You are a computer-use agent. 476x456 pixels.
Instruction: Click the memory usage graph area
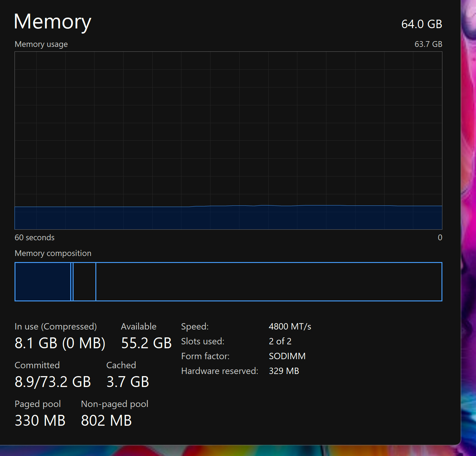(228, 140)
